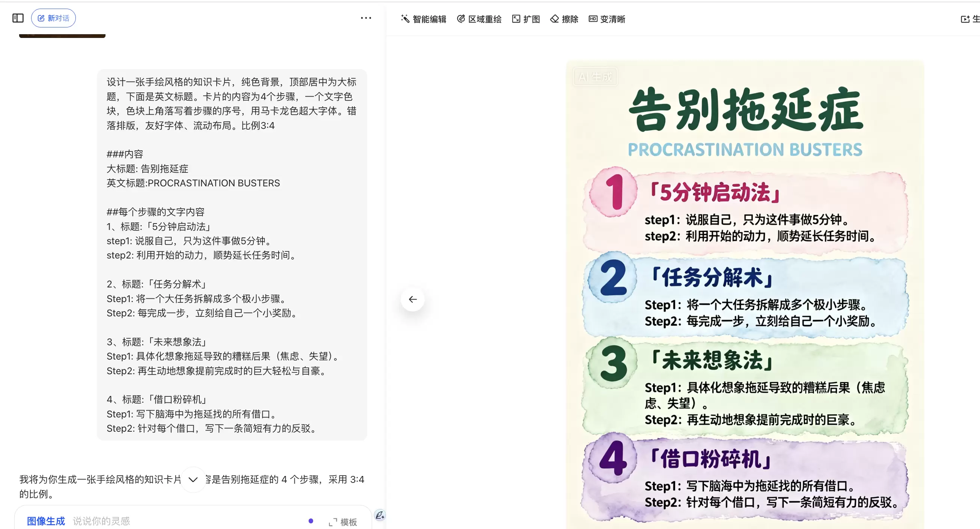Click the 变清晰 (HD enhance) tool
This screenshot has width=980, height=529.
pyautogui.click(x=607, y=19)
